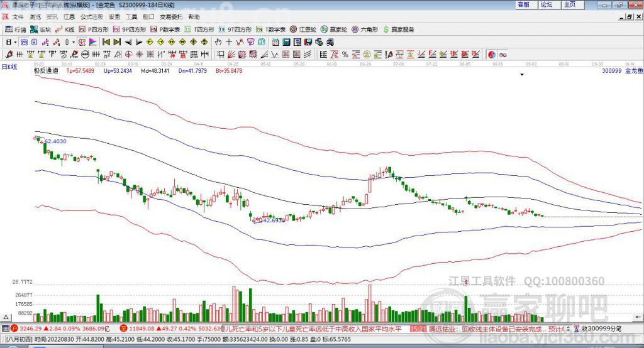Click the Bt=35.8478 indicator value

[229, 70]
